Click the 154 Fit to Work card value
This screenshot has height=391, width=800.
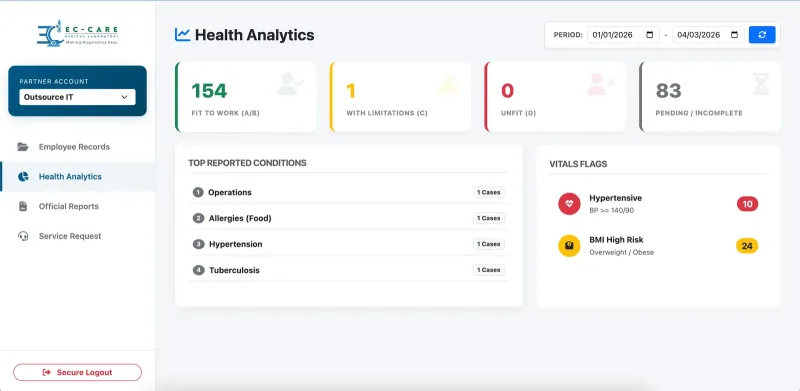[209, 91]
